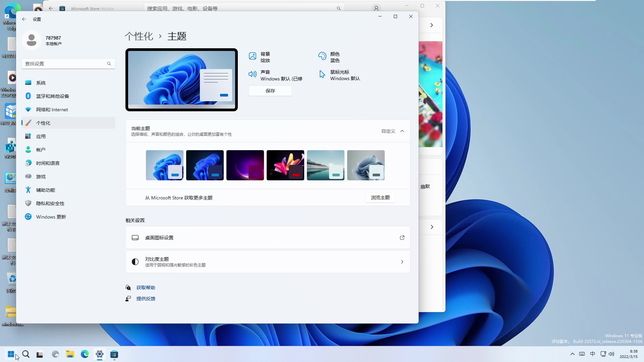Open Windows Update (Windows 更新)

tap(68, 217)
